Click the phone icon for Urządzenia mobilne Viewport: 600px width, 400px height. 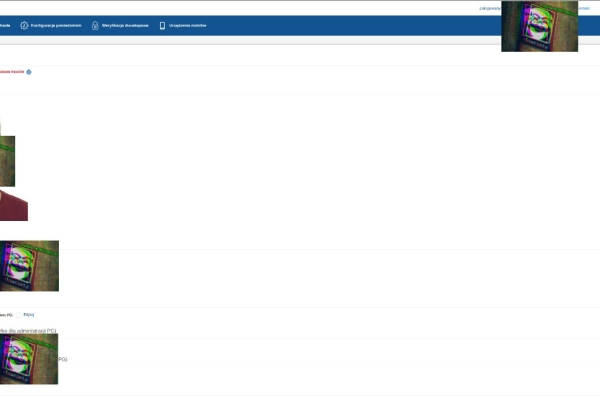[x=162, y=26]
